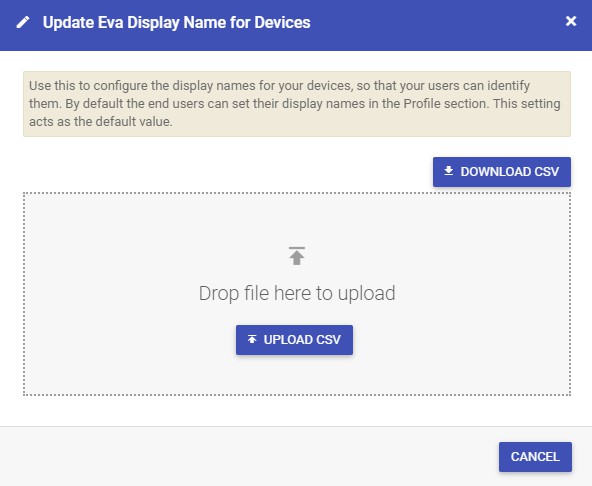
Task: Click the pencil edit icon in header
Action: coord(23,22)
